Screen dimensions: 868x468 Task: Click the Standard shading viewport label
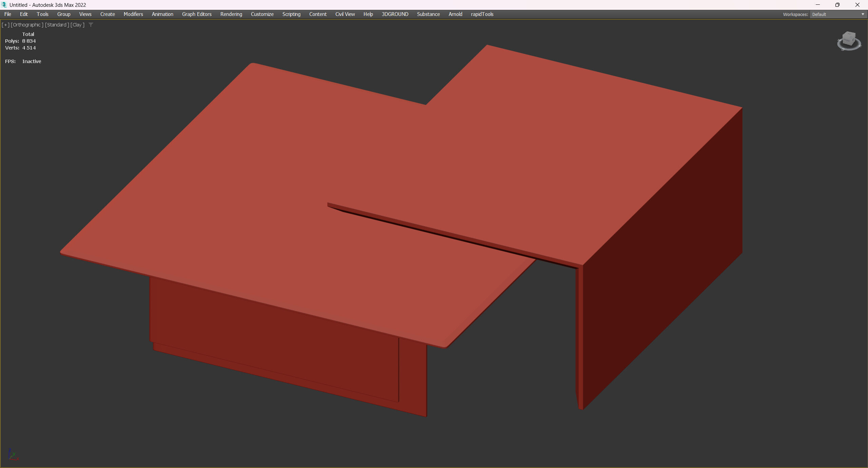click(x=57, y=25)
